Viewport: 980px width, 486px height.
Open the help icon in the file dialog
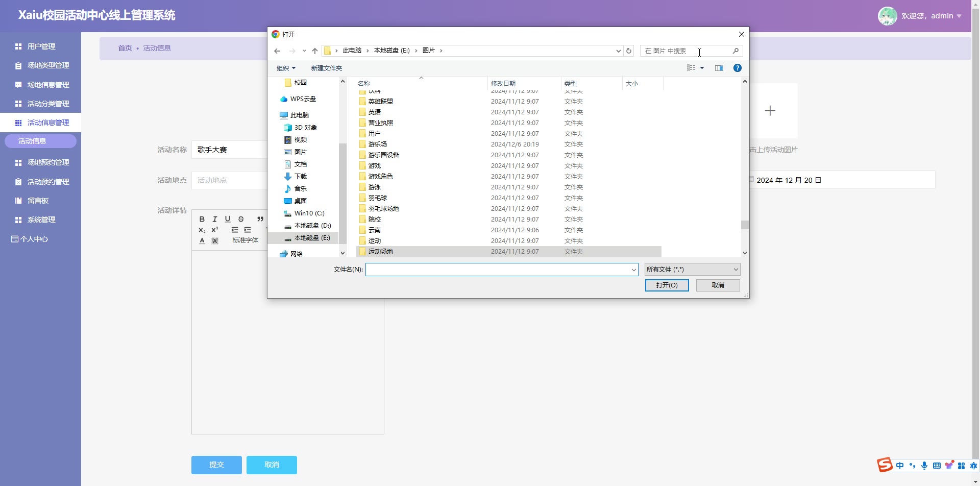click(737, 68)
